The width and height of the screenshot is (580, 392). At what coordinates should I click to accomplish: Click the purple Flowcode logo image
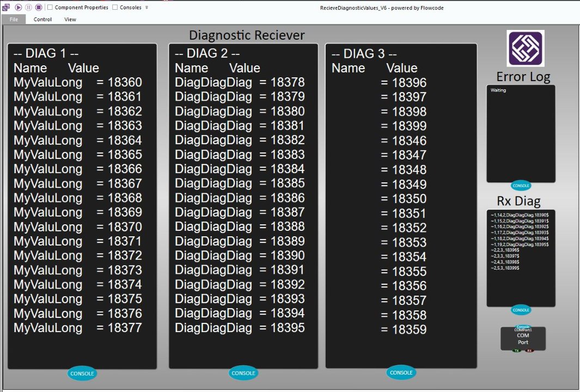tap(525, 49)
